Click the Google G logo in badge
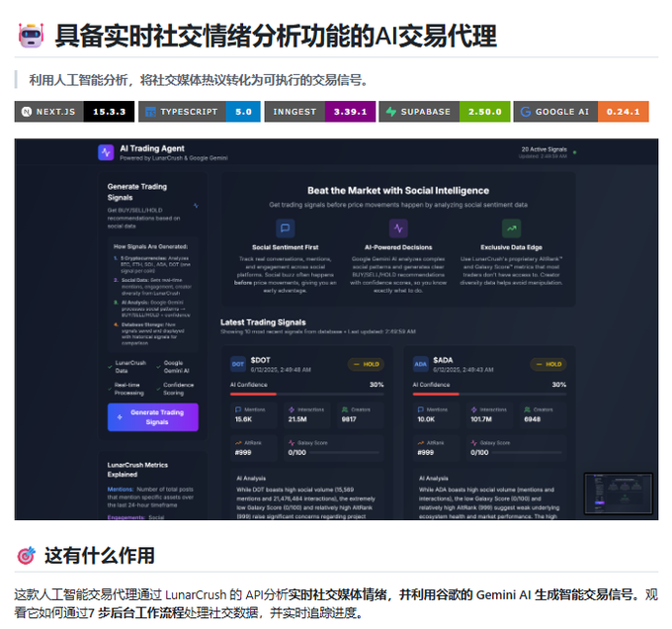 (526, 112)
